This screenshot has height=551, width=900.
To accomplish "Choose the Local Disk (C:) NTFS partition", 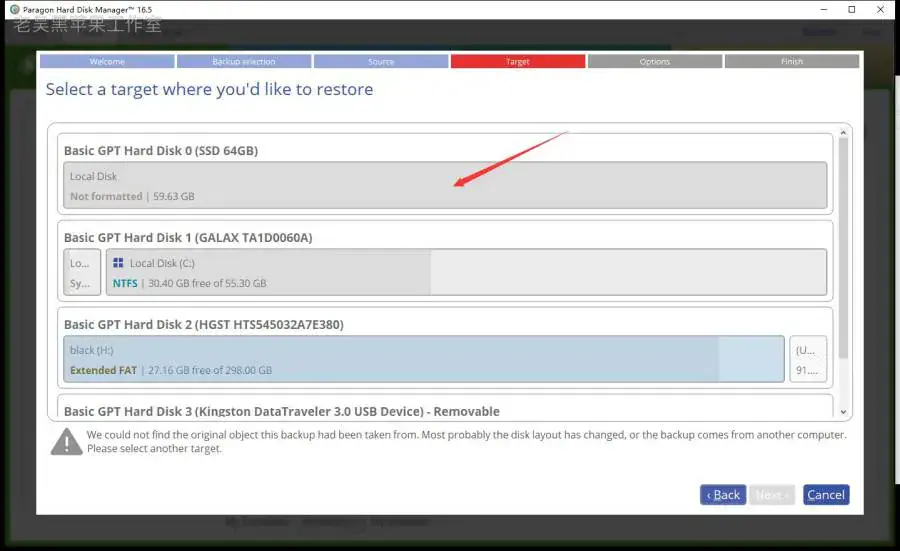I will (x=466, y=272).
